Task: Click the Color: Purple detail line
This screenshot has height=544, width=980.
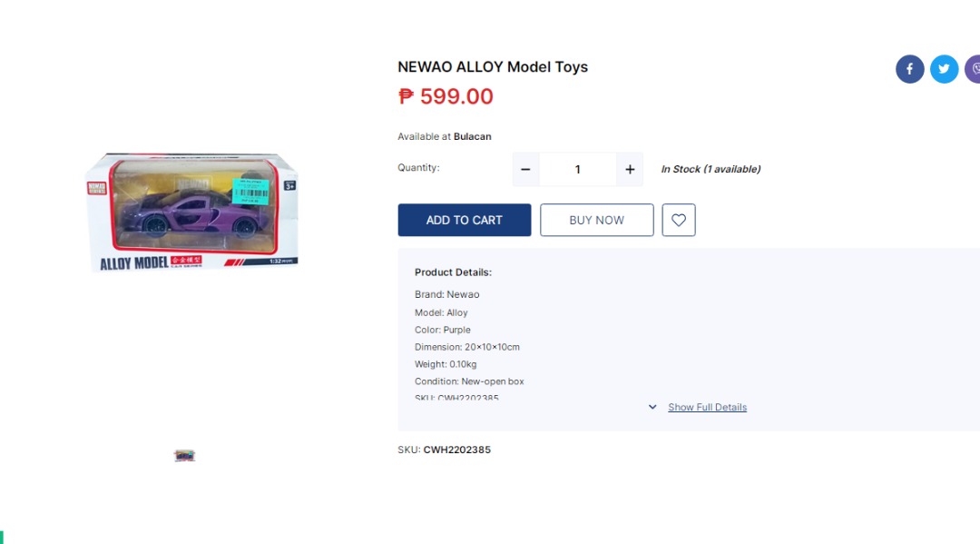Action: pos(443,330)
